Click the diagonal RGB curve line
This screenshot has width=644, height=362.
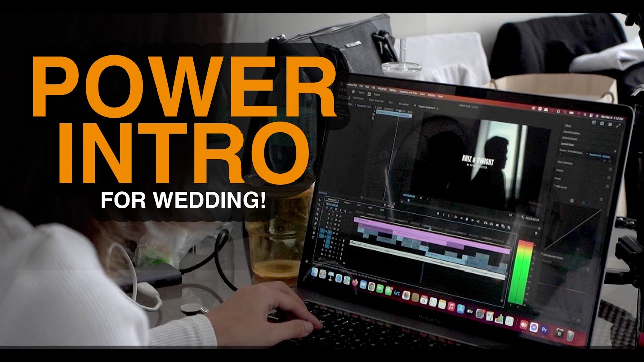[573, 230]
